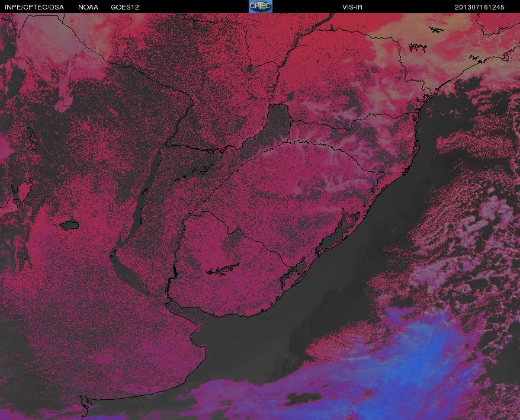Click the VIS-IR channel label
This screenshot has width=520, height=420.
[352, 7]
